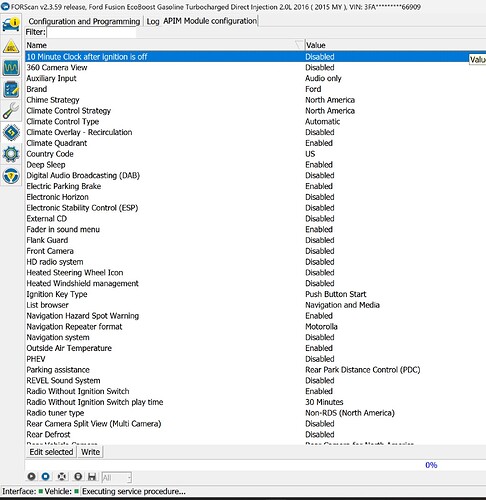Screen dimensions: 486x500
Task: Switch to the Log tab
Action: point(153,21)
